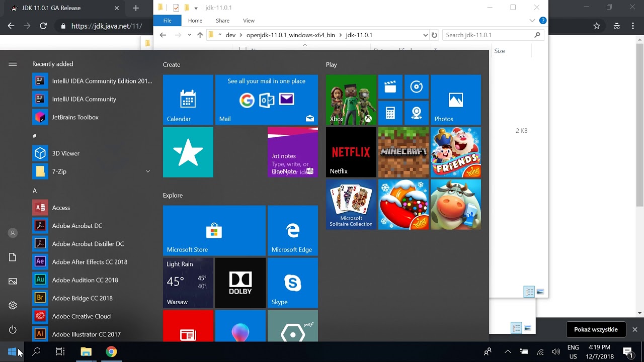Launch the Netflix tile
The width and height of the screenshot is (644, 362).
[351, 152]
